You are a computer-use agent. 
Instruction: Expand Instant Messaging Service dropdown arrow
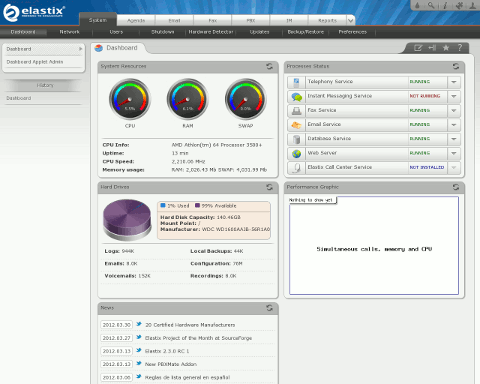454,96
